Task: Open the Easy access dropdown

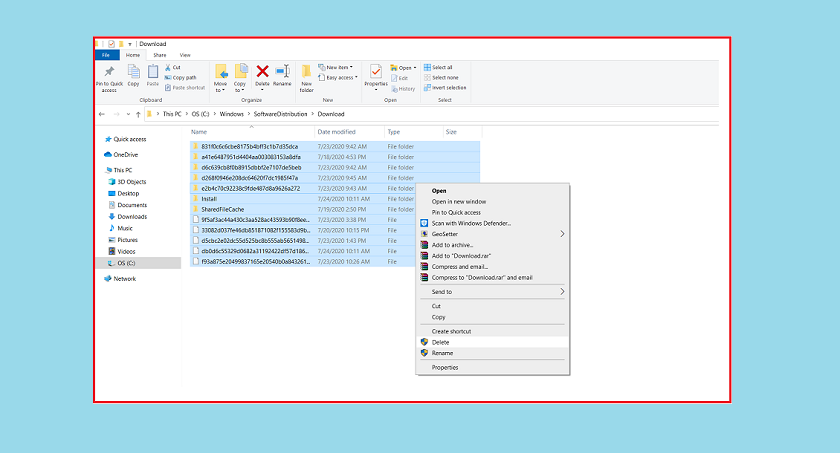Action: (338, 78)
